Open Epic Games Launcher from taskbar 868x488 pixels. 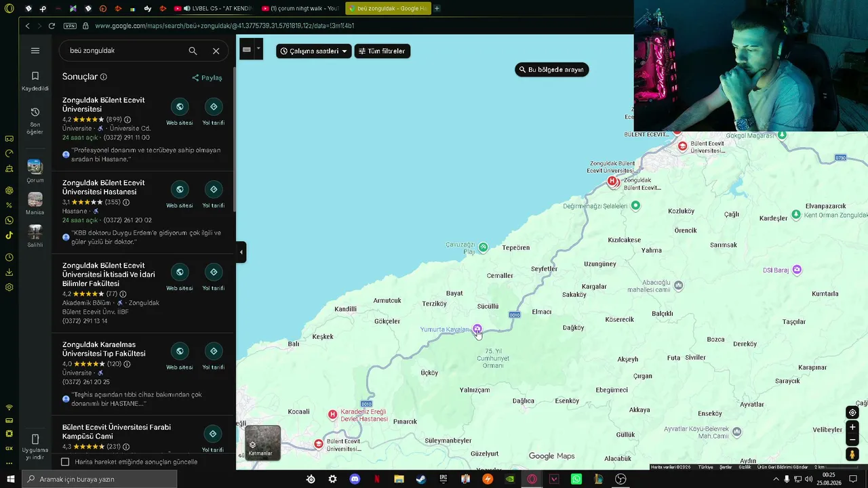tap(443, 479)
